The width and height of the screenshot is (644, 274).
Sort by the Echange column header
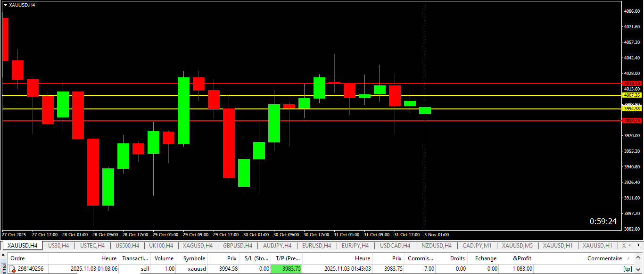coord(484,258)
